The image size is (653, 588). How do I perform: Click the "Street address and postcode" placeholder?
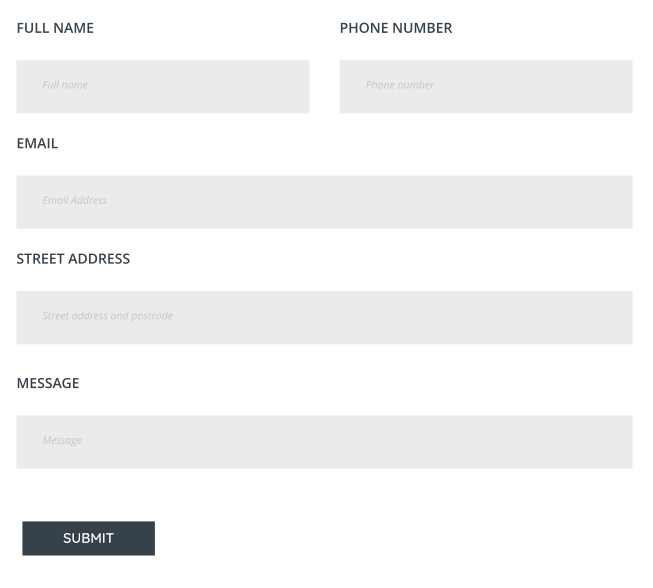pyautogui.click(x=108, y=316)
